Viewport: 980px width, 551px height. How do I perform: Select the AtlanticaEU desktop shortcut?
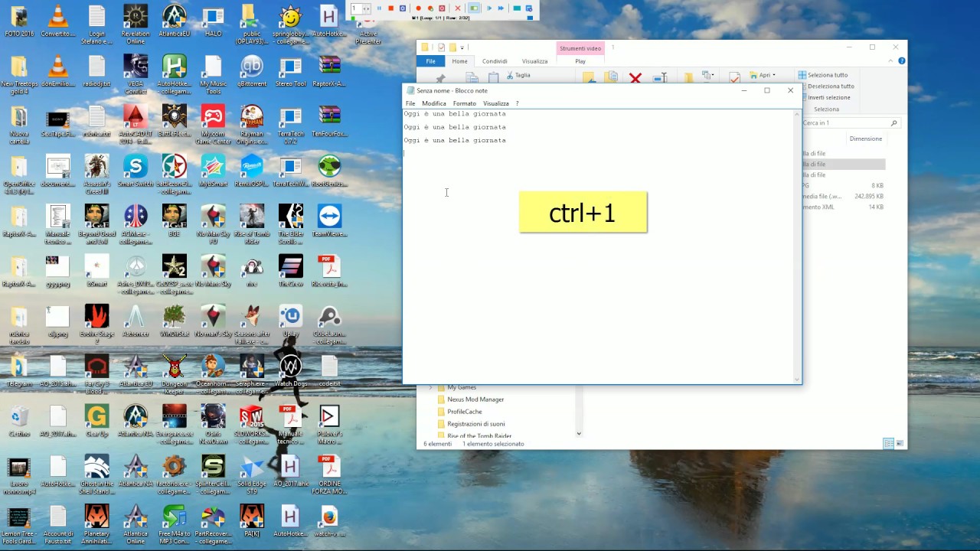click(x=175, y=21)
